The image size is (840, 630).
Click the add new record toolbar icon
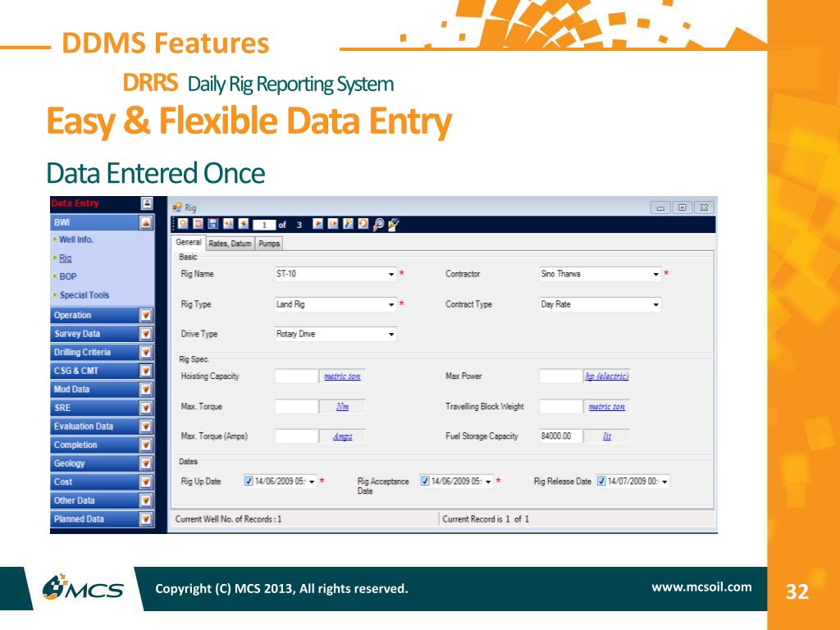pyautogui.click(x=183, y=224)
